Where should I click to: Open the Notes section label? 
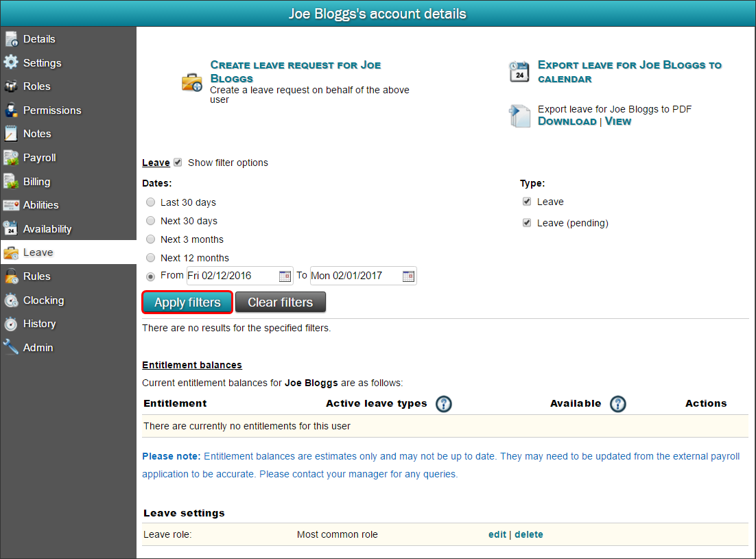coord(37,134)
